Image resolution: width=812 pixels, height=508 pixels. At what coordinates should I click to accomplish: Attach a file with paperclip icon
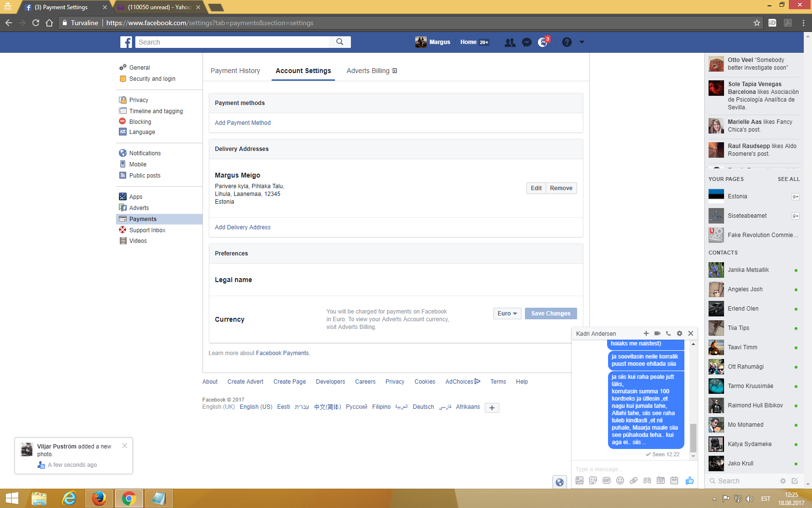click(634, 480)
